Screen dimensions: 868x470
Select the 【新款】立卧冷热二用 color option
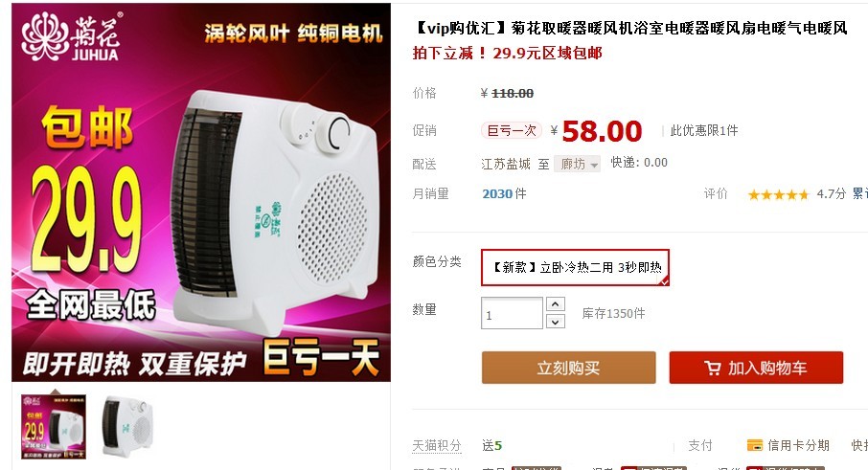[x=575, y=268]
